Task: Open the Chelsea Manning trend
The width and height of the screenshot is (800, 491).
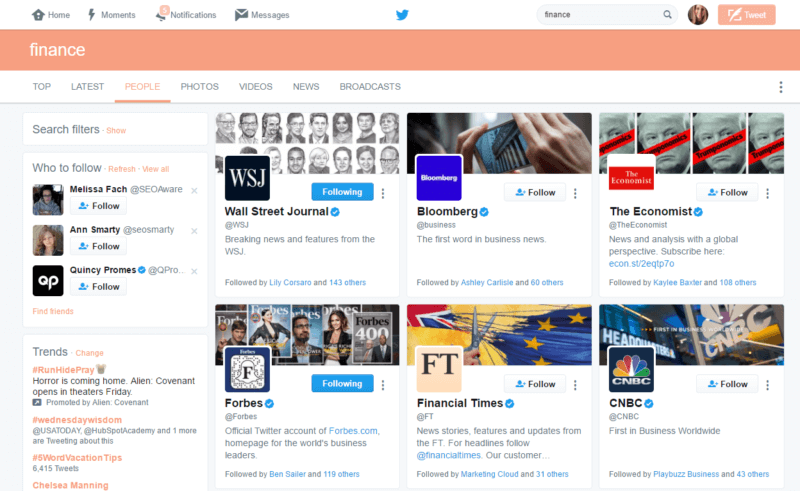Action: point(70,485)
